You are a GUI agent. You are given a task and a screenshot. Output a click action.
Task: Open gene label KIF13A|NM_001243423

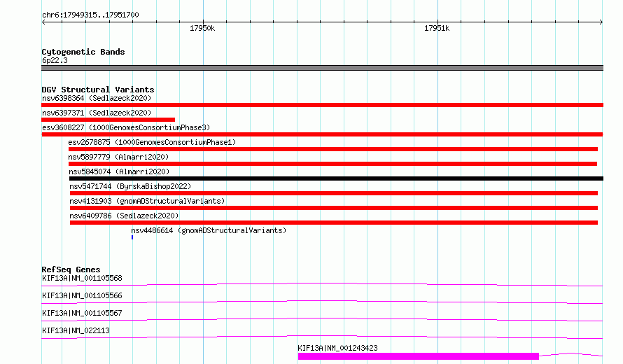(337, 348)
